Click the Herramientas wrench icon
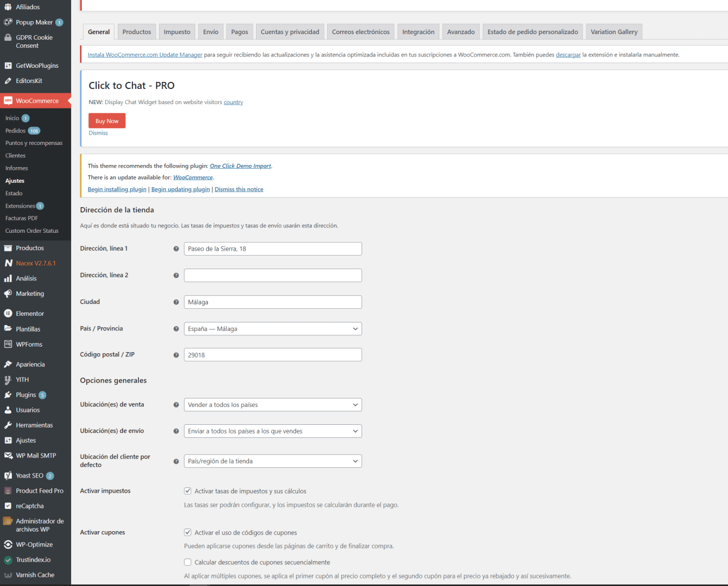 (8, 425)
